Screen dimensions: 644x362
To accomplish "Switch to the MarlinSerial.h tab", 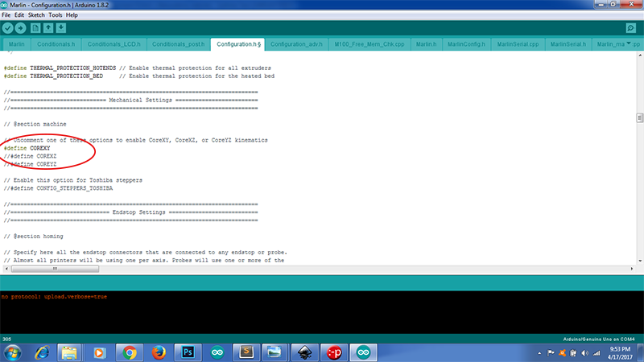I will 568,44.
